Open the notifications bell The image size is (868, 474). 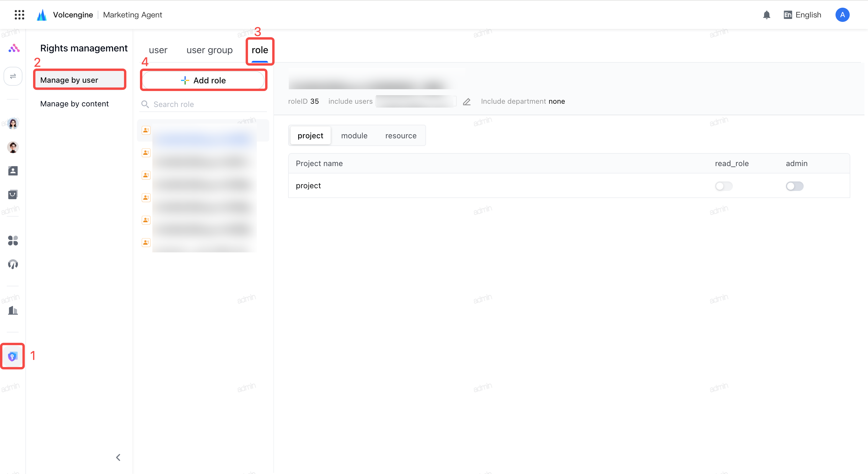766,15
